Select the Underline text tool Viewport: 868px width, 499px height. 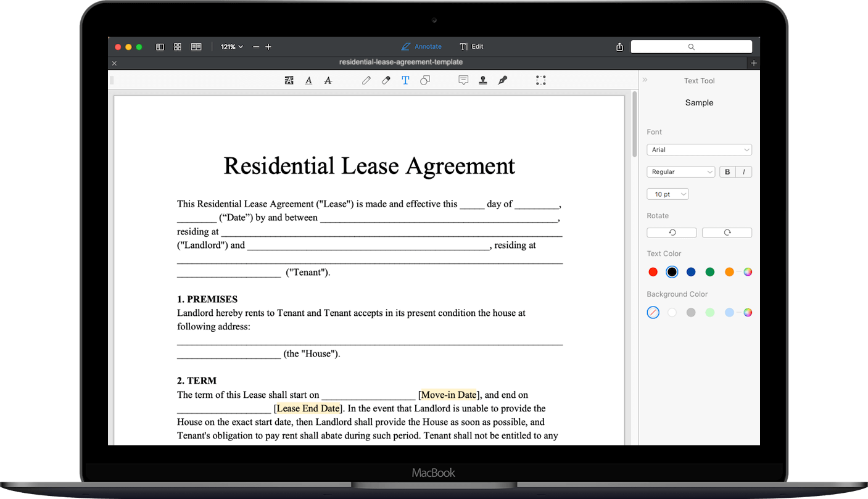308,80
